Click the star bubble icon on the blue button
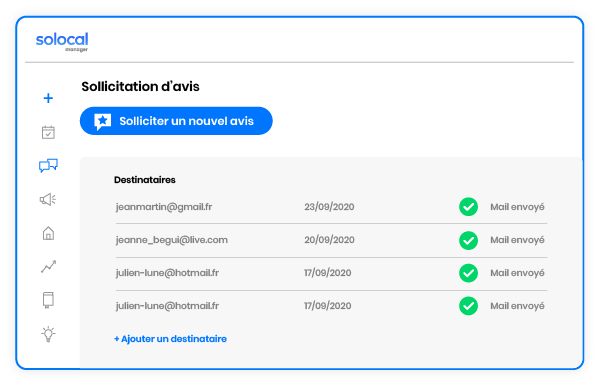Image resolution: width=600 pixels, height=386 pixels. click(x=103, y=122)
